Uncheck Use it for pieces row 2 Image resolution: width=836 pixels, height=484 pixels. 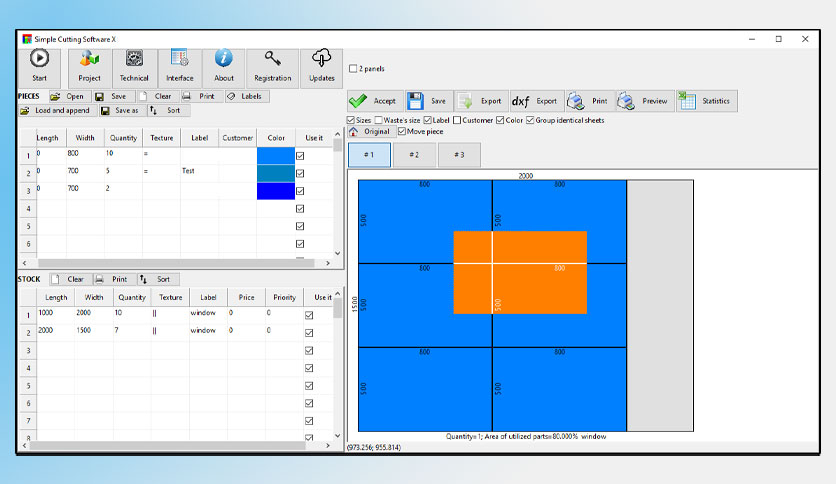pyautogui.click(x=300, y=173)
